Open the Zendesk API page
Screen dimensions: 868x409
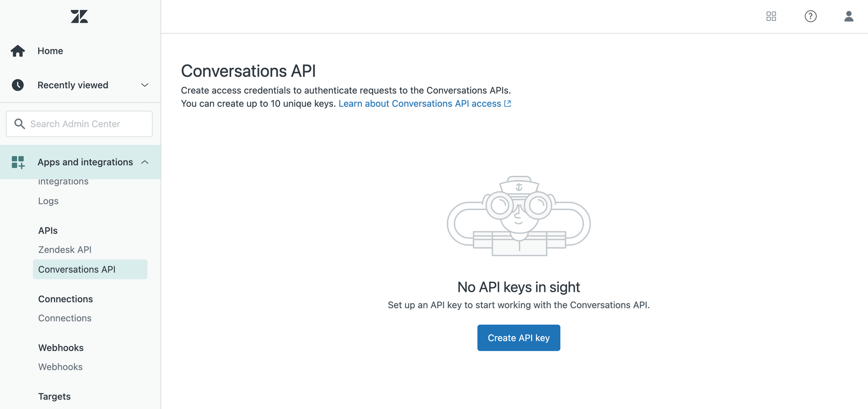[x=65, y=250]
